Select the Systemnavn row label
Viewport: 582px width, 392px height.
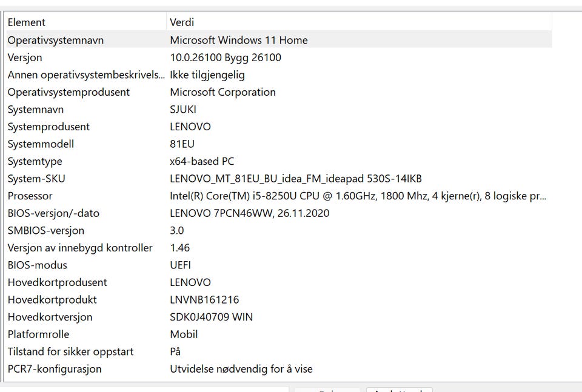point(36,110)
